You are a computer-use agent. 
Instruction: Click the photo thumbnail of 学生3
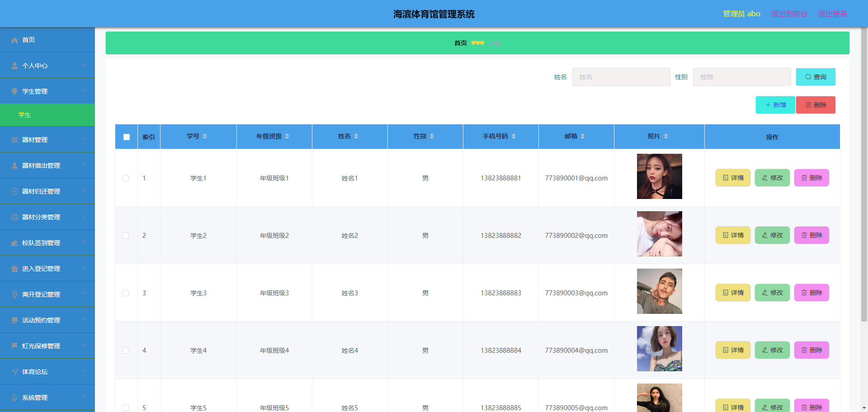(x=659, y=291)
